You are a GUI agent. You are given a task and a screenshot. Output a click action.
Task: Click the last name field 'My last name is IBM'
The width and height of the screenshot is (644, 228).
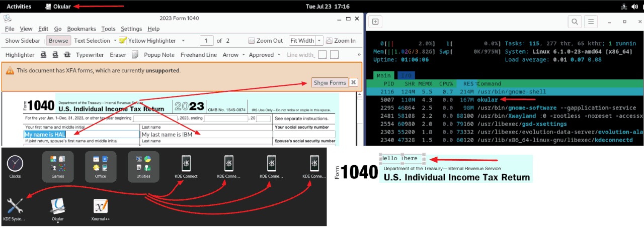(206, 134)
